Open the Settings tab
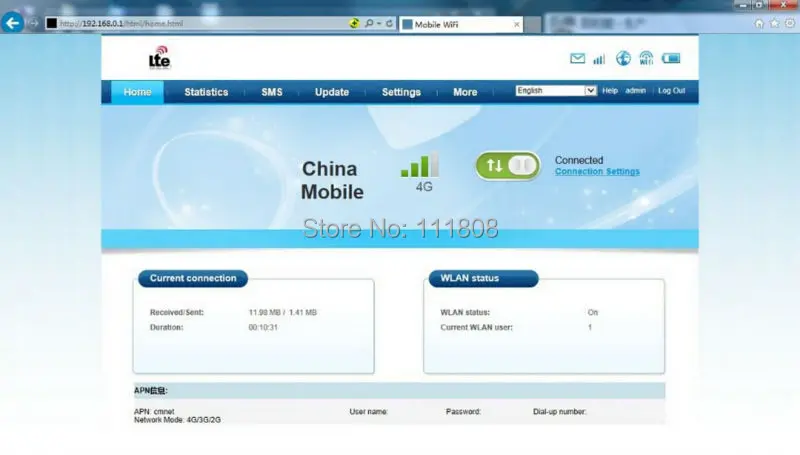This screenshot has height=455, width=800. (402, 92)
